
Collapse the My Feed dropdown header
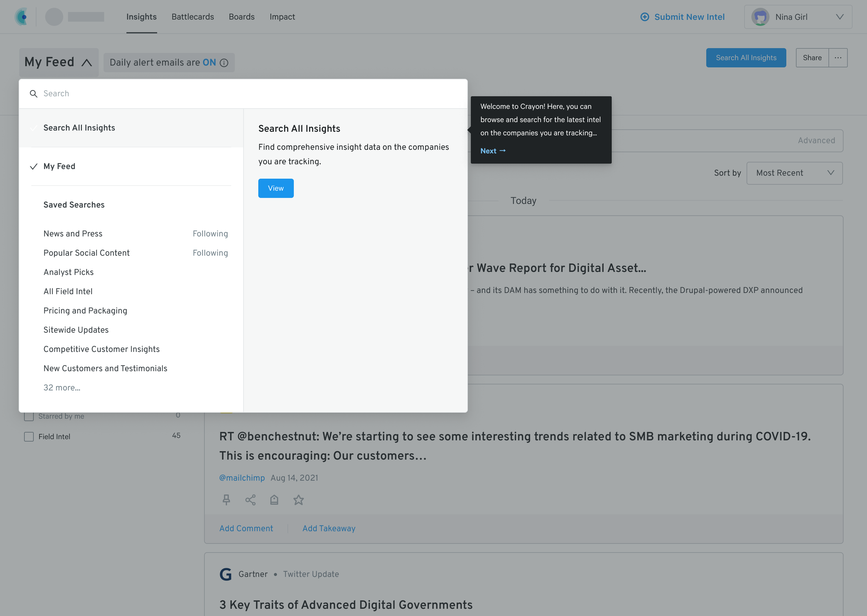pyautogui.click(x=58, y=62)
